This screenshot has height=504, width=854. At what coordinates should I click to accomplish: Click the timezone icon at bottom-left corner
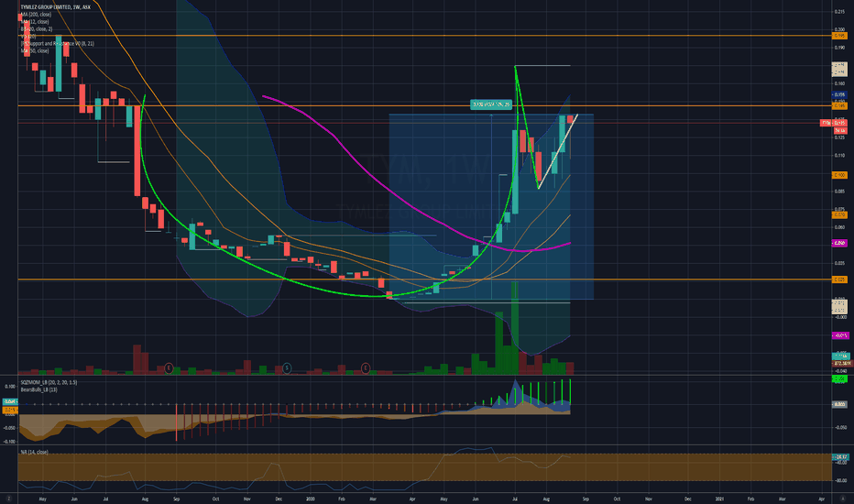pyautogui.click(x=9, y=499)
